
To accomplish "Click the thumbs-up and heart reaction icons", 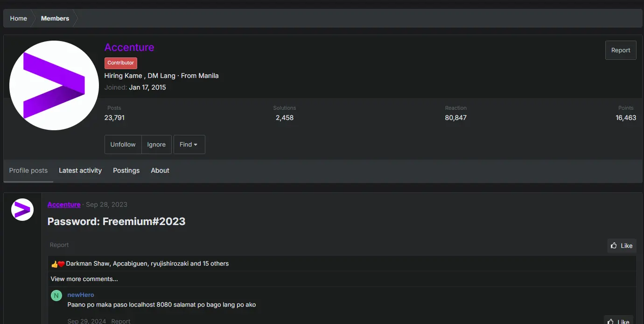I will click(58, 264).
